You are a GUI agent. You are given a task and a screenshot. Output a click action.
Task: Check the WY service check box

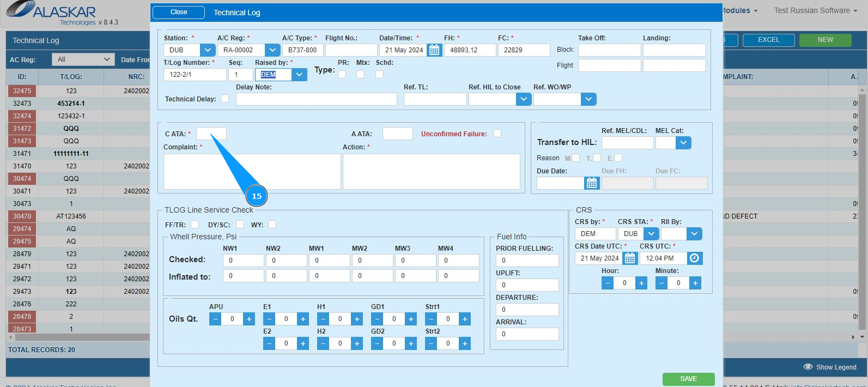[272, 225]
